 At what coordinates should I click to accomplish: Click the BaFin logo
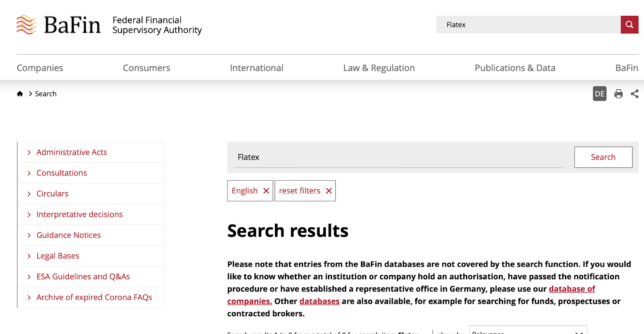[x=58, y=25]
